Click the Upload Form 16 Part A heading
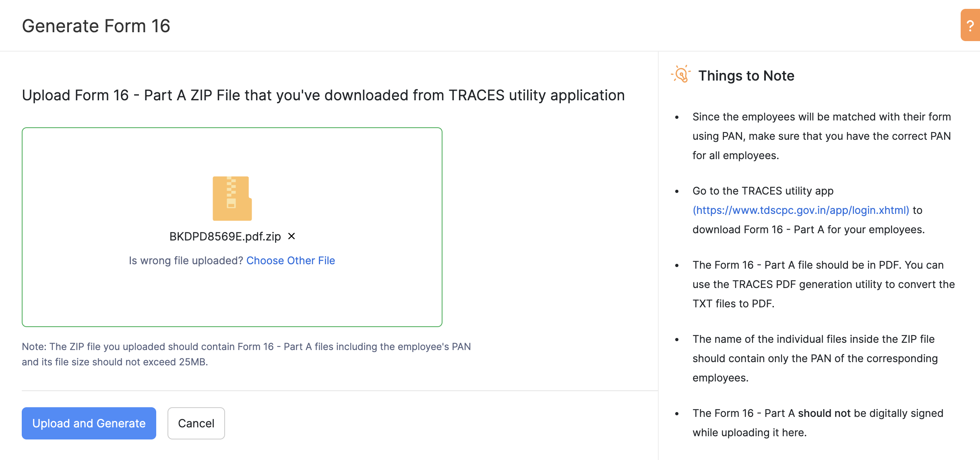 [323, 95]
